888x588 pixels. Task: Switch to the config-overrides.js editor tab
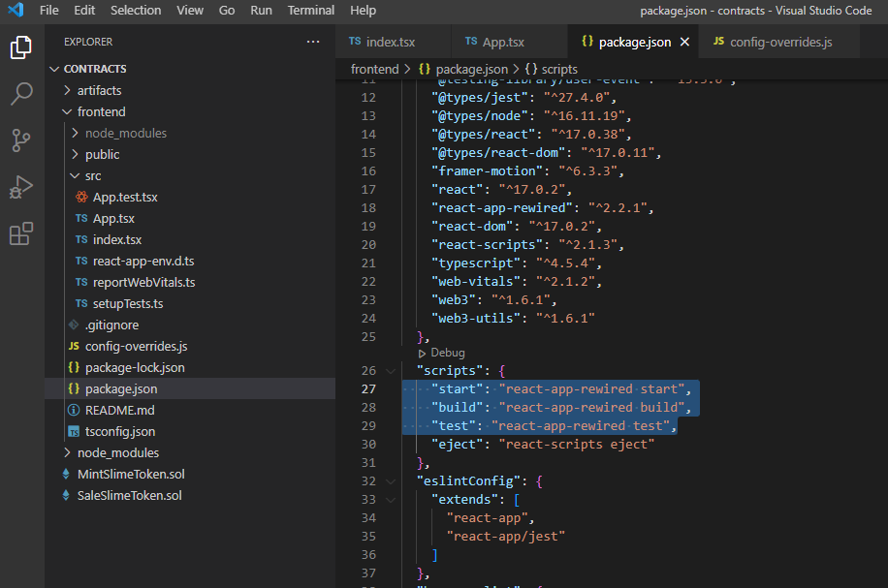[779, 42]
